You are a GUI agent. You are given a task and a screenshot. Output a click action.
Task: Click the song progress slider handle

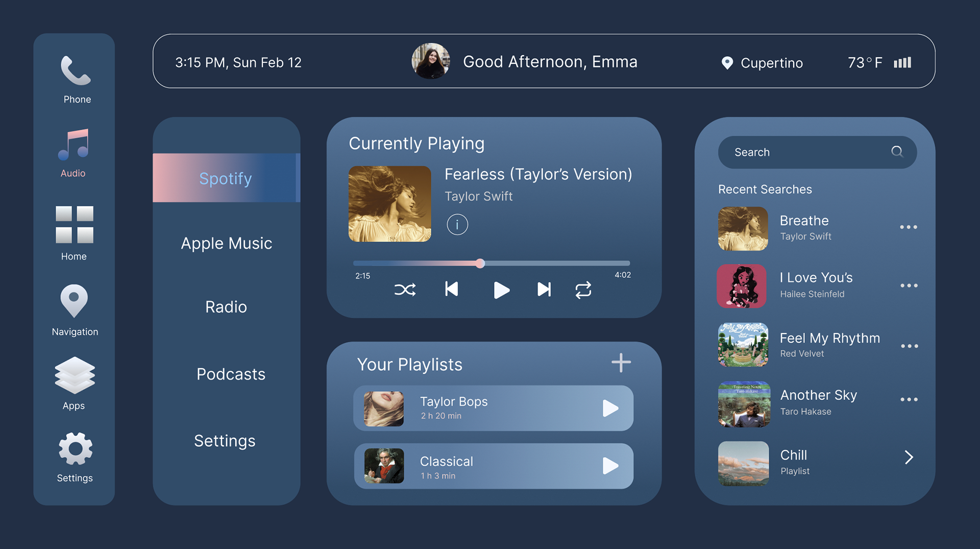[480, 264]
